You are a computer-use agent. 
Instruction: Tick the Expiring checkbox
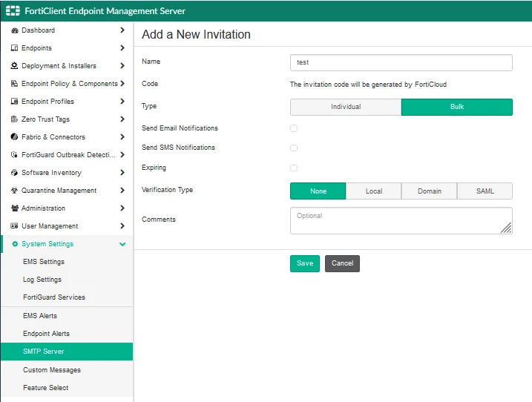click(294, 168)
